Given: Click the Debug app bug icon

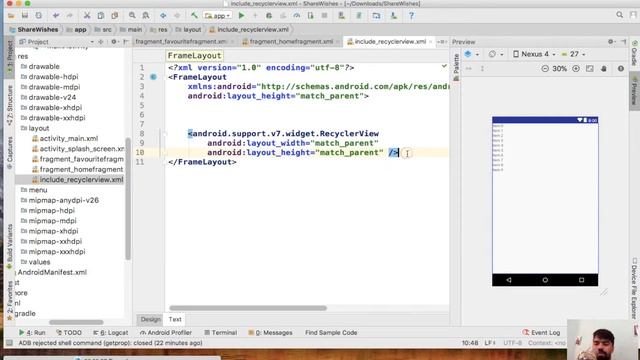Looking at the screenshot, I should coord(269,16).
